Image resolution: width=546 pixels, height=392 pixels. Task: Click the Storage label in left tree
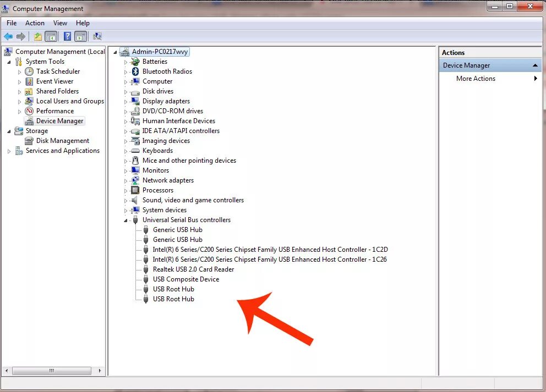[36, 131]
